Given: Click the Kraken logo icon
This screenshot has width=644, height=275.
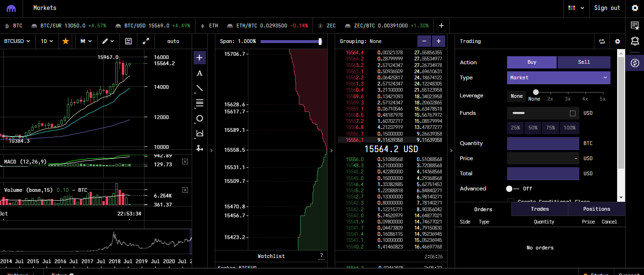Looking at the screenshot, I should pos(11,8).
